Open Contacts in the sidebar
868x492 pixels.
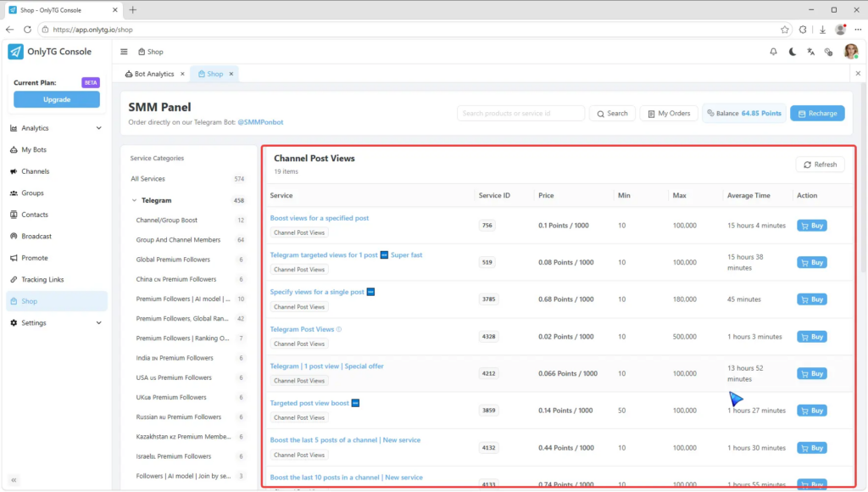tap(57, 215)
